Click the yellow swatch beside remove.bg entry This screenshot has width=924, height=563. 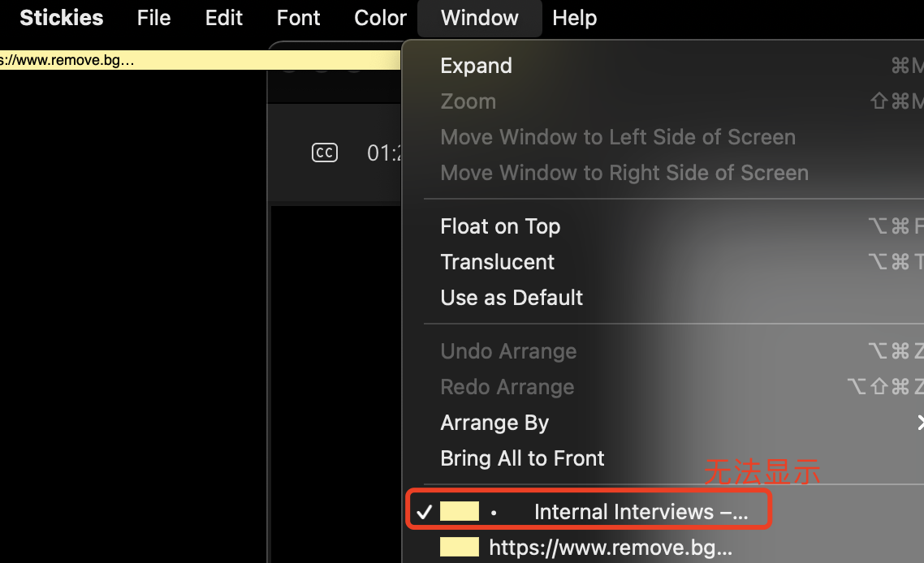(460, 548)
